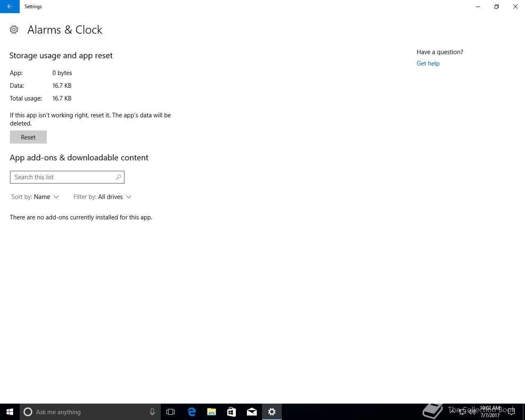Screen dimensions: 525x420
Task: Open the Store app on the taskbar
Action: [x=232, y=412]
